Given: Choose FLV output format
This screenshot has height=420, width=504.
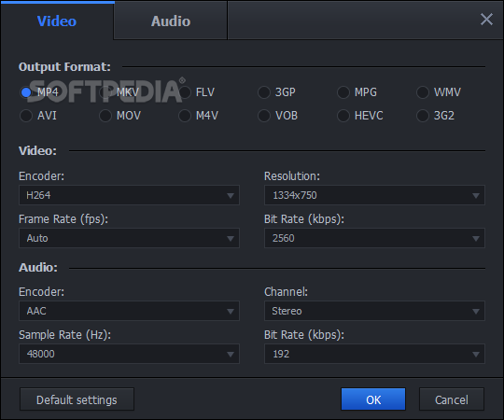Looking at the screenshot, I should click(x=197, y=92).
